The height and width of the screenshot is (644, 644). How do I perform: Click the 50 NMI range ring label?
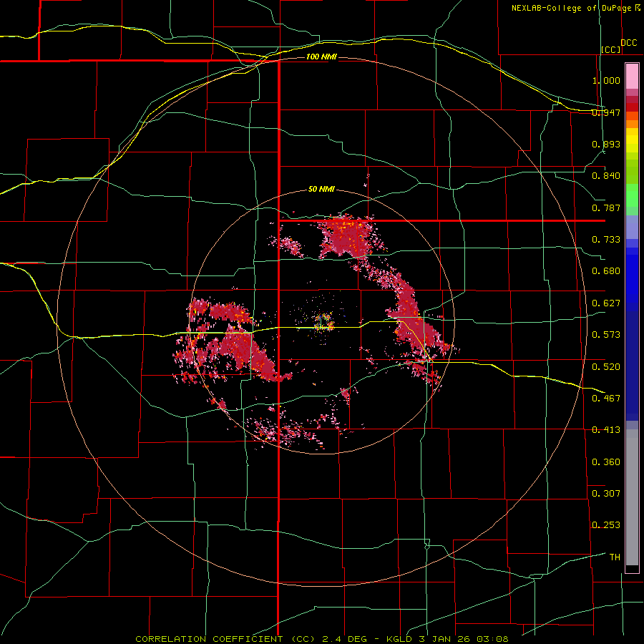[321, 189]
